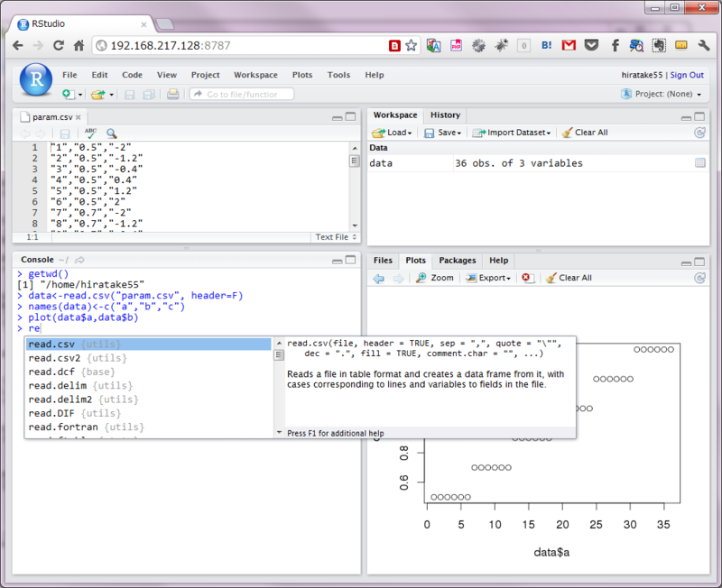Screen dimensions: 722x588
Task: Click Clear All in Workspace pane
Action: pos(585,133)
